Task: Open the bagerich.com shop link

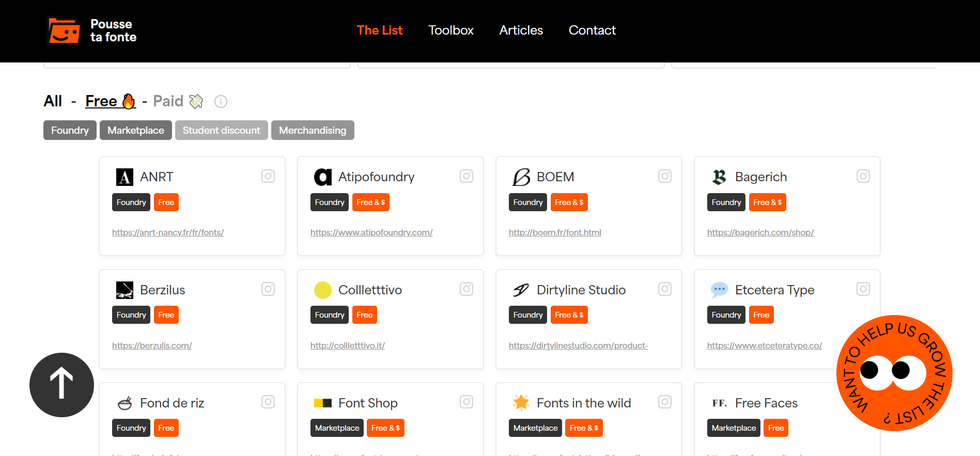Action: 760,232
